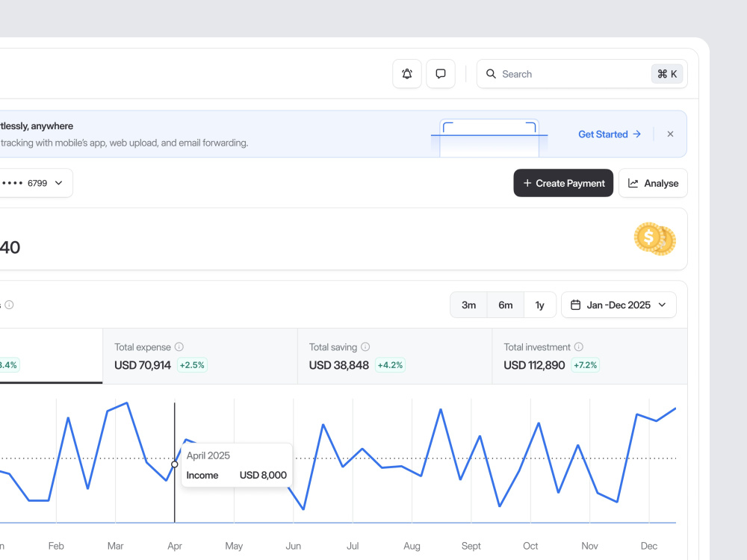Dismiss the promo banner with X

coord(670,134)
